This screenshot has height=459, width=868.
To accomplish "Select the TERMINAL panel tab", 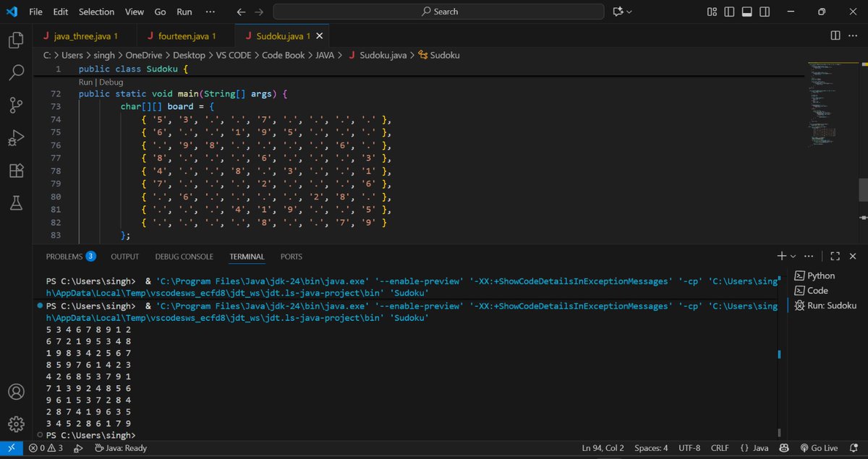I will [247, 257].
